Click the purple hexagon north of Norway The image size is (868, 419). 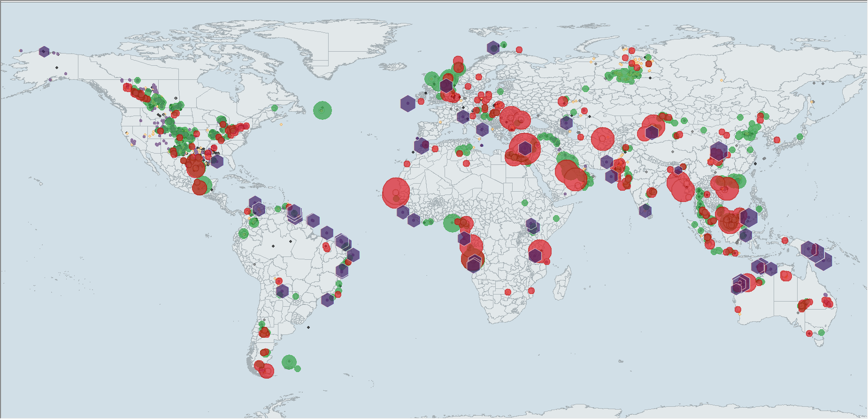pyautogui.click(x=493, y=48)
